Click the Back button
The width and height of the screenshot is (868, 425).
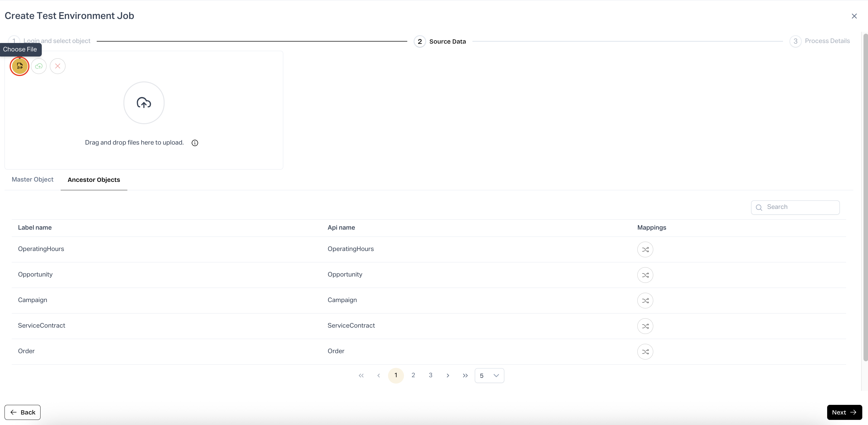pyautogui.click(x=23, y=412)
